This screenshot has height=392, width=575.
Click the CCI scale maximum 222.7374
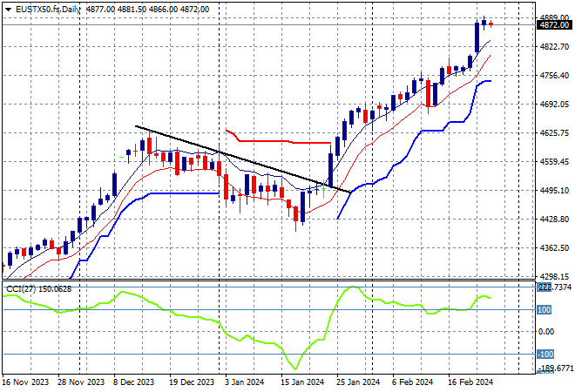pos(554,287)
